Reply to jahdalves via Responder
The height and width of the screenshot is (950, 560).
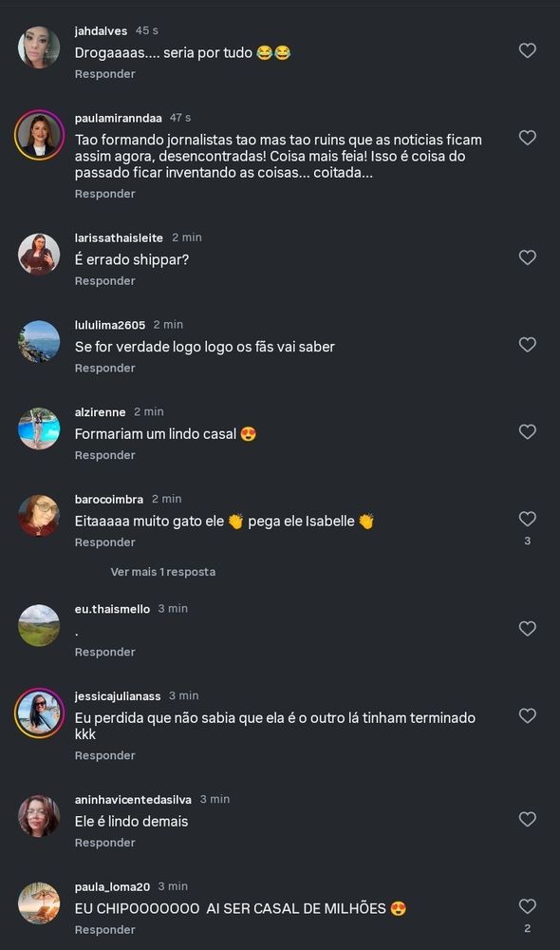(104, 74)
